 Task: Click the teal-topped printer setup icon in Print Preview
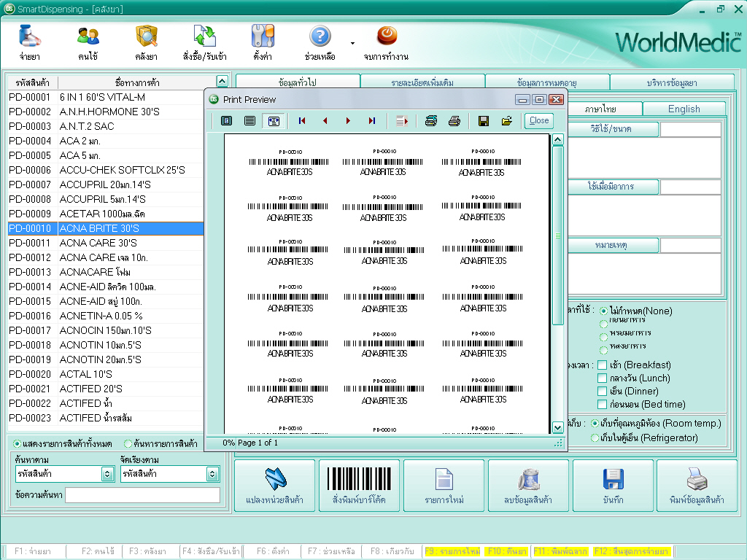431,121
